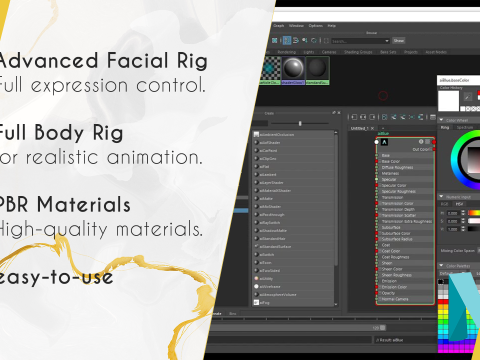480x360 pixels.
Task: Click the circular refresh icon in browser toolbar
Action: 314,40
